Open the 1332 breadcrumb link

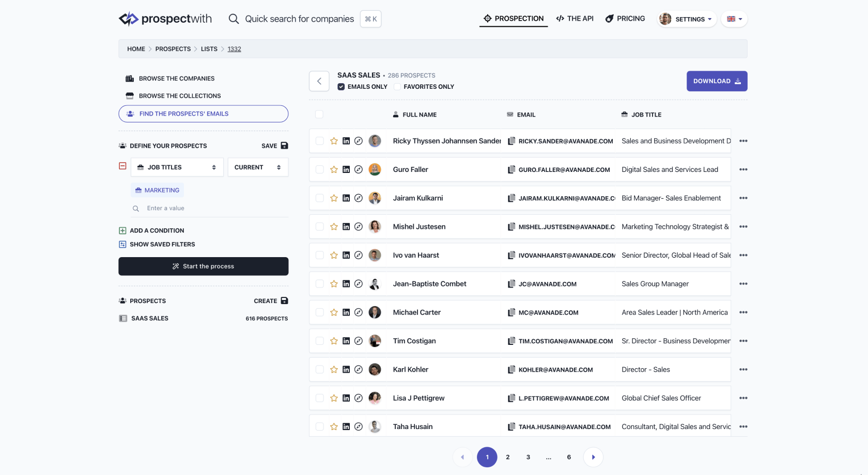[x=235, y=49]
